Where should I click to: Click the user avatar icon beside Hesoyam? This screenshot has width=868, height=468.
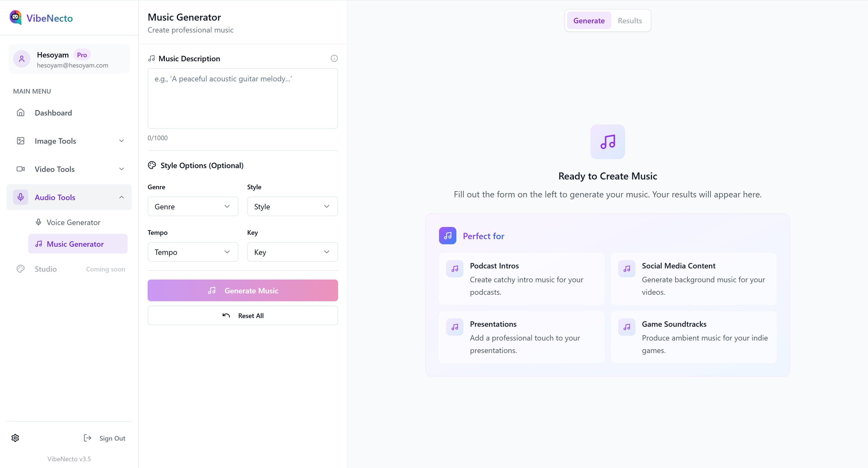point(21,59)
